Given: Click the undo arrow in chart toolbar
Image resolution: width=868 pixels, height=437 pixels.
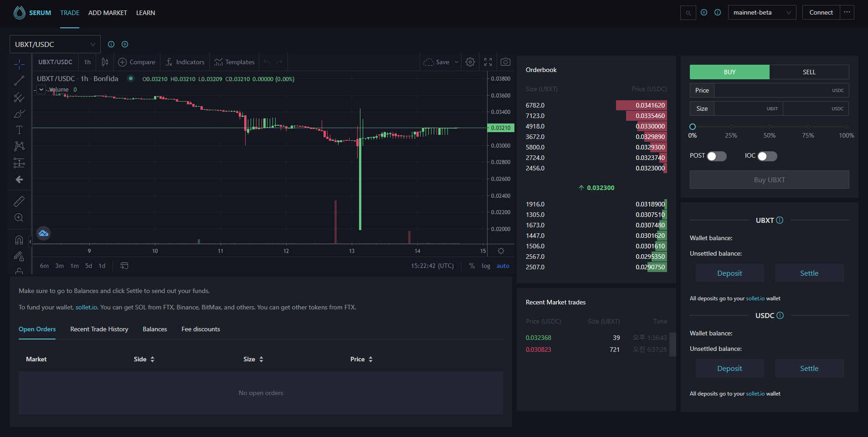Looking at the screenshot, I should (267, 62).
